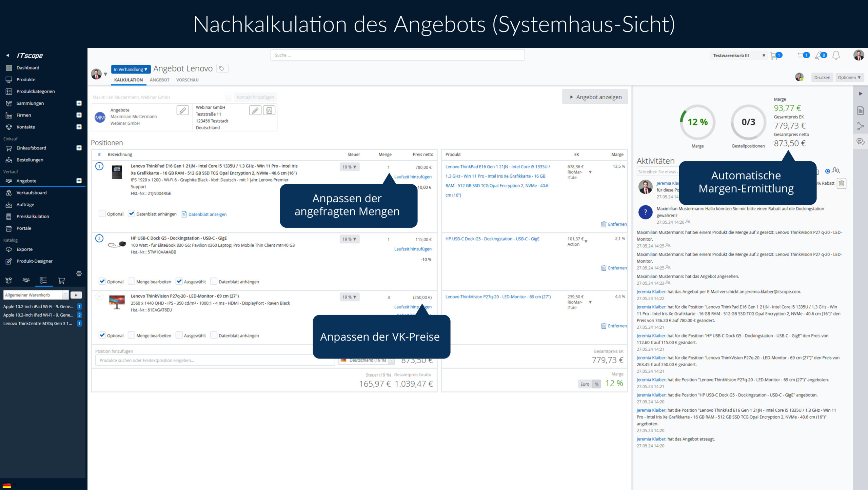The width and height of the screenshot is (868, 490).
Task: Switch to the VORSCHAU tab
Action: [x=187, y=80]
